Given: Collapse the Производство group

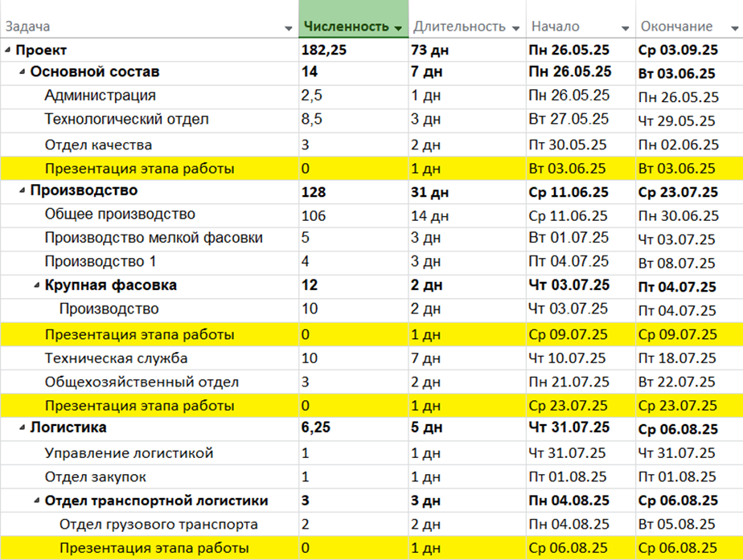Looking at the screenshot, I should pyautogui.click(x=23, y=191).
